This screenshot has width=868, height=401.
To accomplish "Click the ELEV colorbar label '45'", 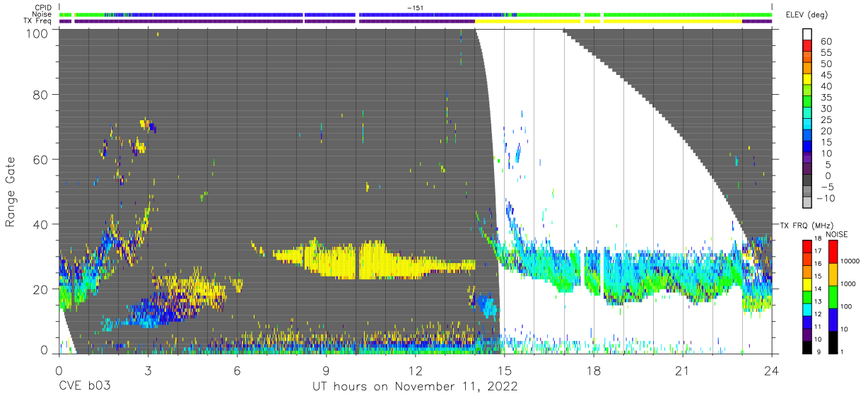I will (x=826, y=75).
